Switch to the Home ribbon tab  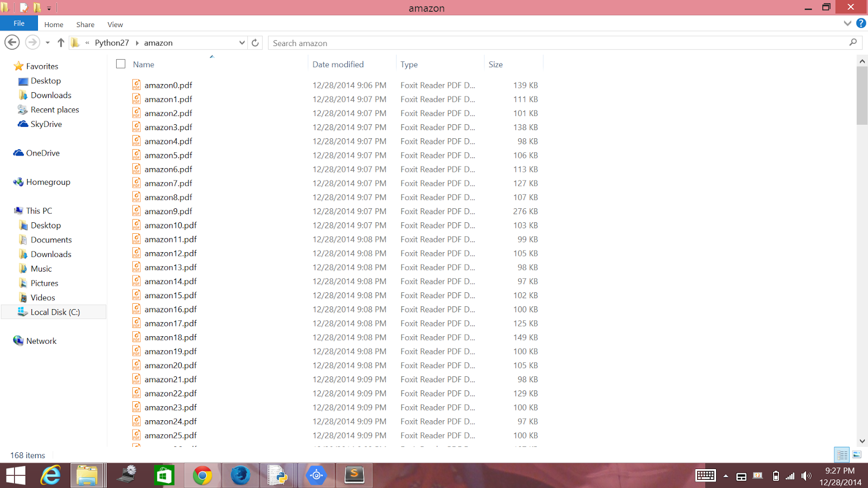(x=54, y=24)
